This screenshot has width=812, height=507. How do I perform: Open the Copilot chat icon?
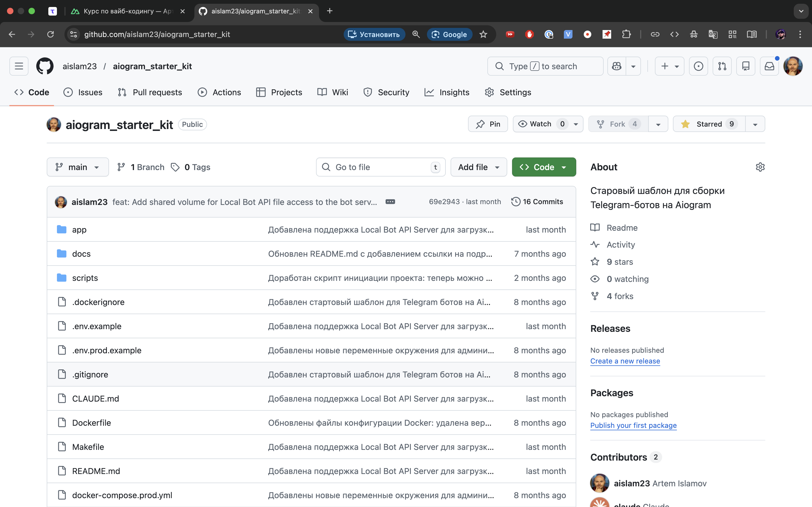616,66
